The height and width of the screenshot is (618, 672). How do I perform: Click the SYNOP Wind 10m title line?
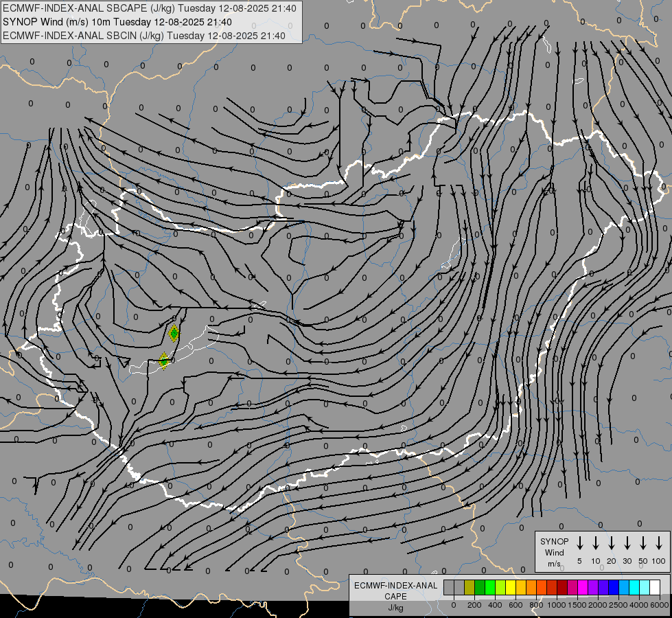(117, 22)
